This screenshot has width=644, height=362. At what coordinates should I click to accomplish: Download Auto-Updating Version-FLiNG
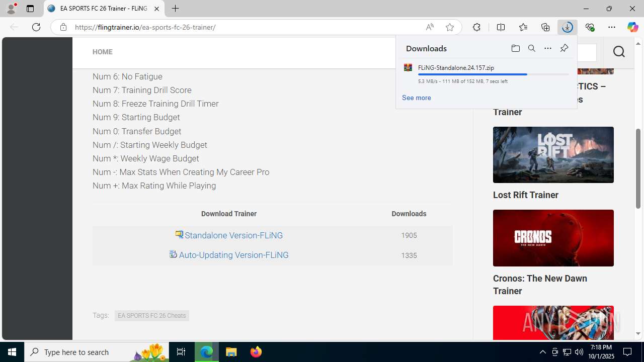tap(233, 255)
